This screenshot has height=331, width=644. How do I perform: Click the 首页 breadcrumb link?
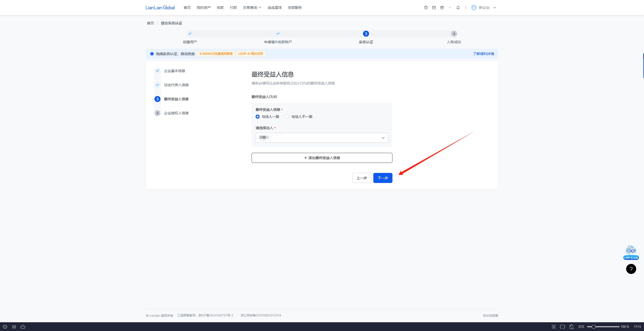pos(150,23)
